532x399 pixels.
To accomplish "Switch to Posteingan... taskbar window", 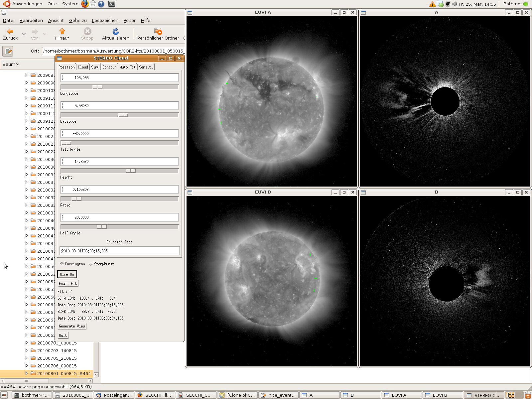I will click(114, 395).
